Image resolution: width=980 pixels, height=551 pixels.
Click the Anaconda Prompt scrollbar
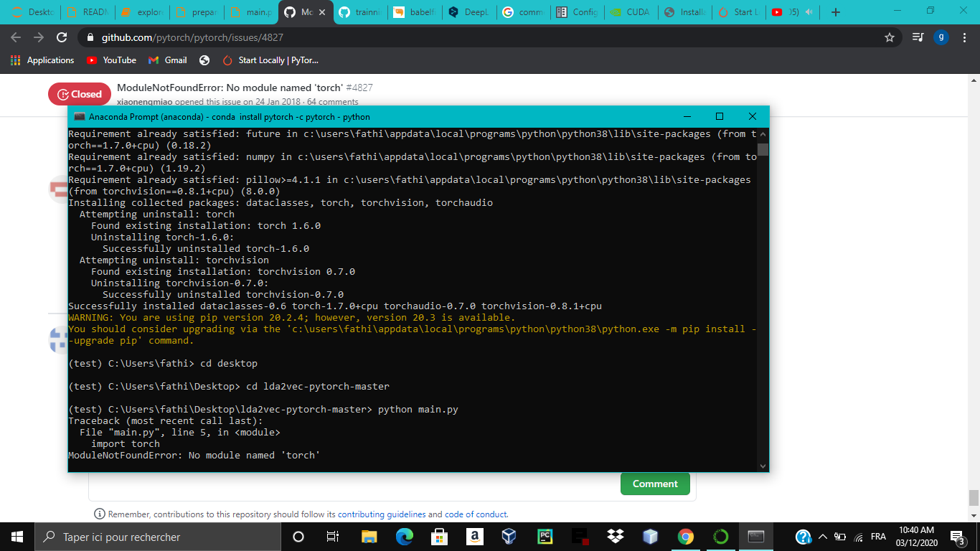point(763,150)
